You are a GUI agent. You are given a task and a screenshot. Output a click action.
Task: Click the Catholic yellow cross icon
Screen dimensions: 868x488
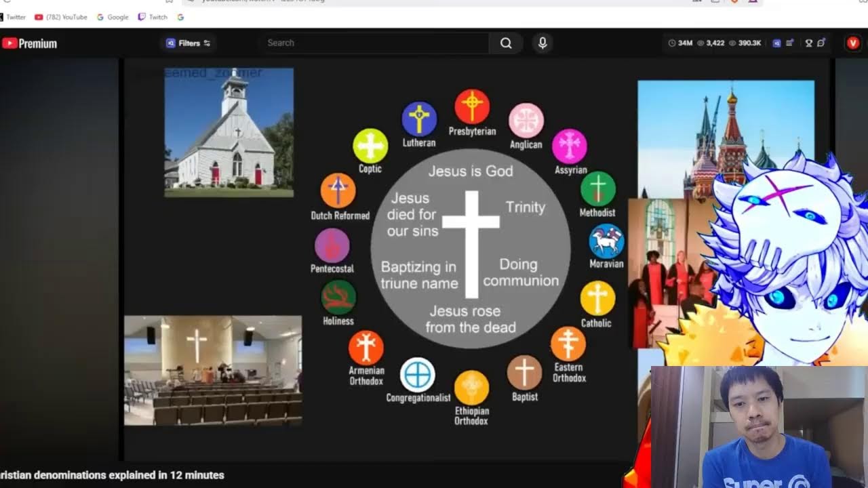[x=597, y=298]
